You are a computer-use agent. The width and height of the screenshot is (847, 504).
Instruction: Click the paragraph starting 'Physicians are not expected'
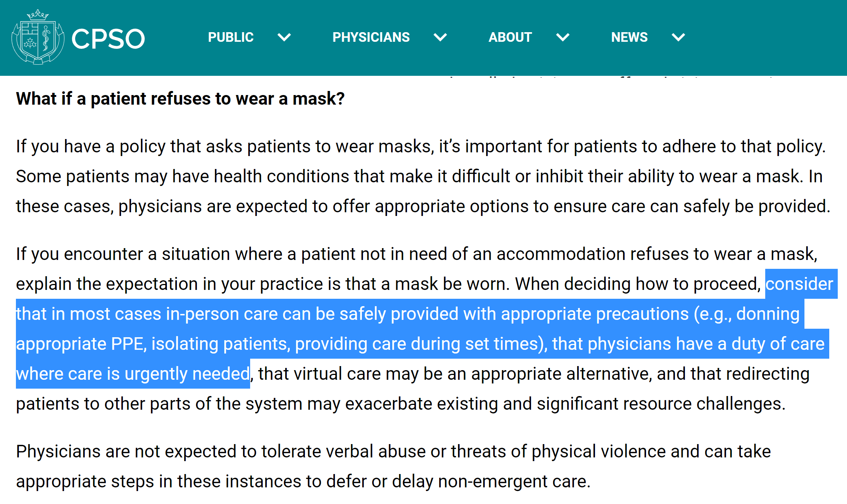[x=393, y=466]
